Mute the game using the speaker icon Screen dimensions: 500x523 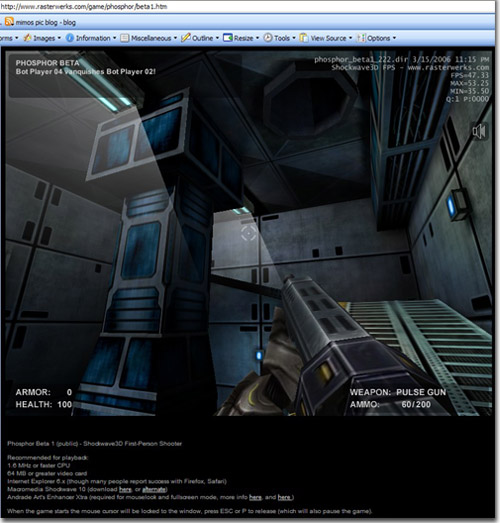pyautogui.click(x=479, y=131)
